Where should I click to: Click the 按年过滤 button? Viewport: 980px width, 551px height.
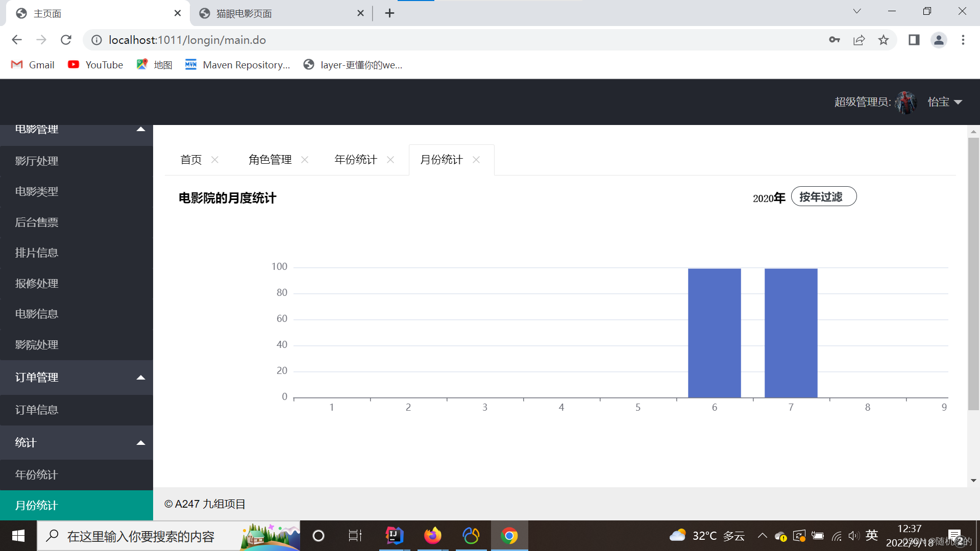[x=823, y=197]
